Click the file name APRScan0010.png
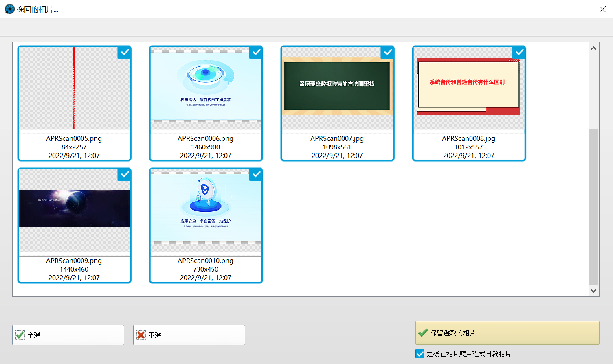 point(206,261)
